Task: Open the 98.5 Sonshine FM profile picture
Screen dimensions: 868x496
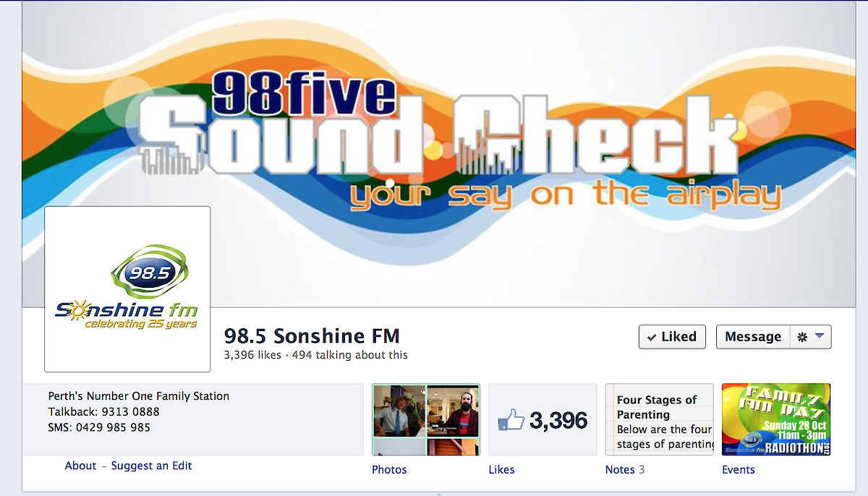Action: 127,289
